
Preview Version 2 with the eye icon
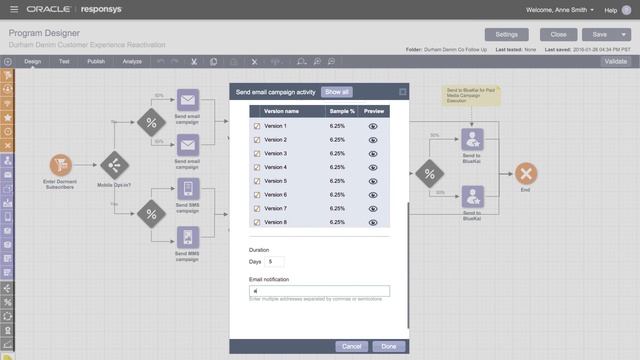373,140
